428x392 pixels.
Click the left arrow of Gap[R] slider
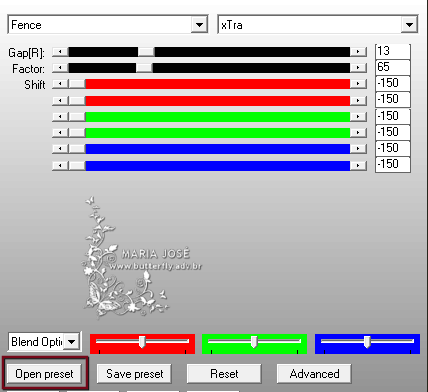(60, 52)
